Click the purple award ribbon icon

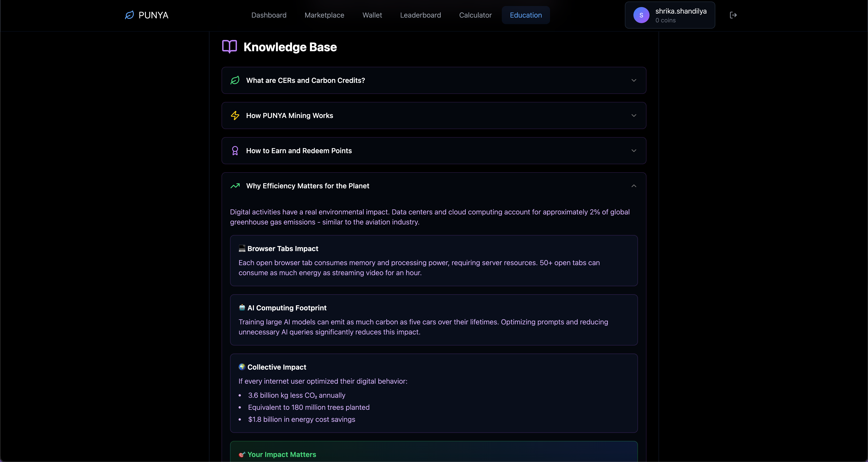(235, 151)
